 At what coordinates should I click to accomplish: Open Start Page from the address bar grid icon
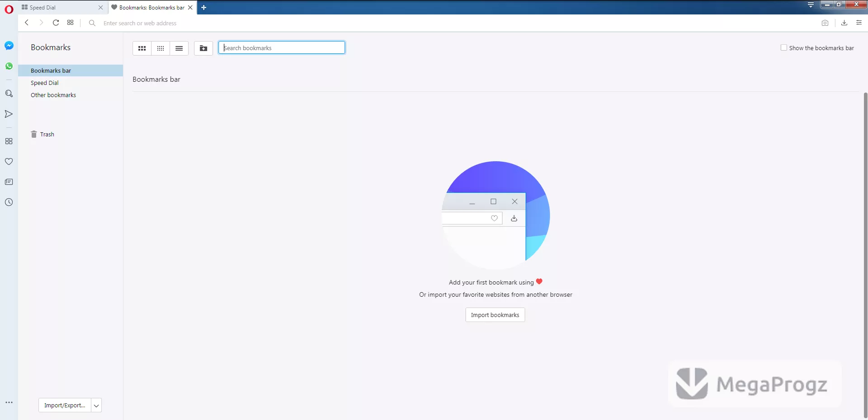(70, 23)
